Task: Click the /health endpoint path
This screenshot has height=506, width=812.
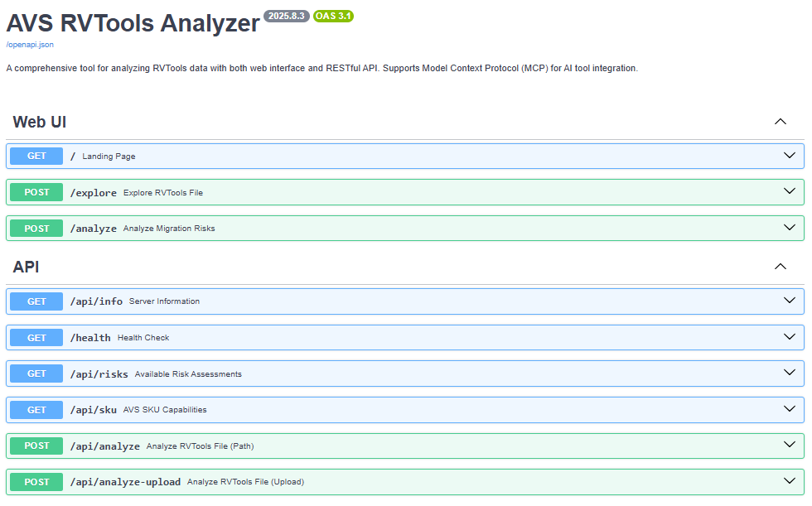Action: click(x=90, y=337)
